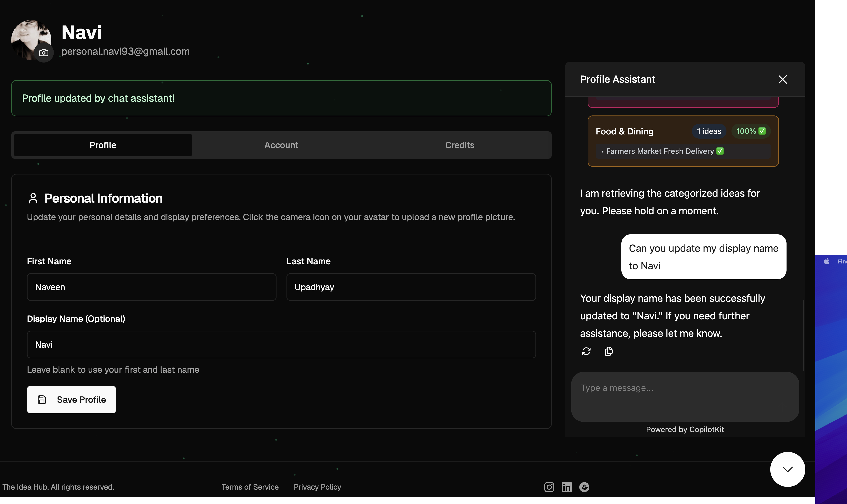Screen dimensions: 847x504
Task: Close the Profile Assistant panel
Action: point(782,79)
